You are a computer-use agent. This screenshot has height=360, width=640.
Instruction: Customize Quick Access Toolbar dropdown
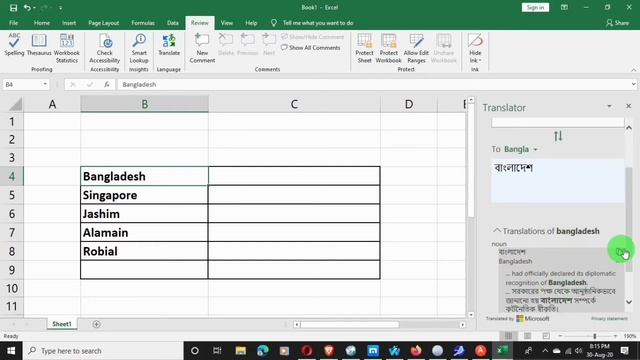pos(60,8)
